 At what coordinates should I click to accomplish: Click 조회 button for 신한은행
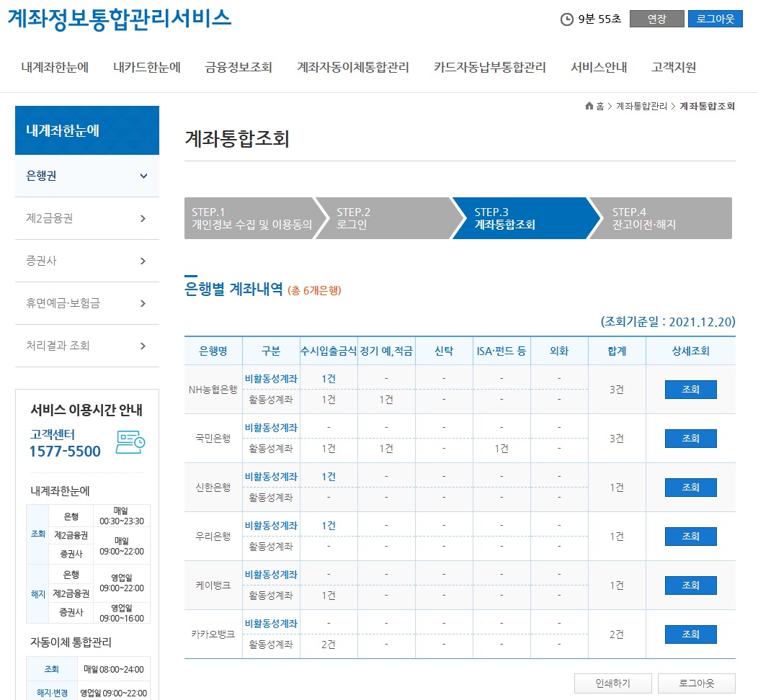pyautogui.click(x=690, y=488)
